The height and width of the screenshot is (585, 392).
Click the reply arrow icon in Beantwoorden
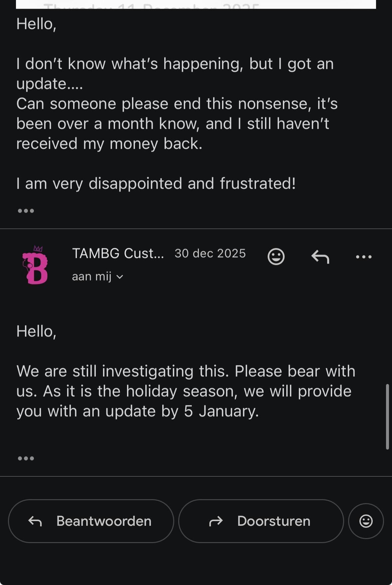35,521
